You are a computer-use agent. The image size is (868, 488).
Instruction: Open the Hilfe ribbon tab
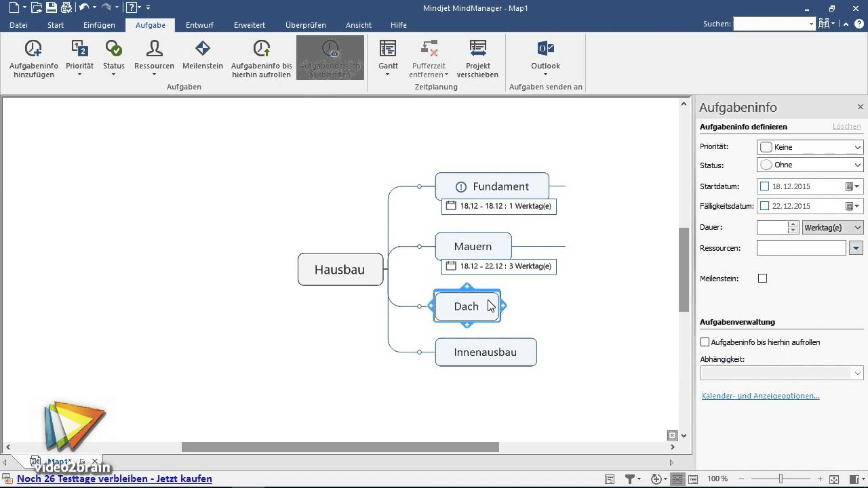click(x=399, y=25)
